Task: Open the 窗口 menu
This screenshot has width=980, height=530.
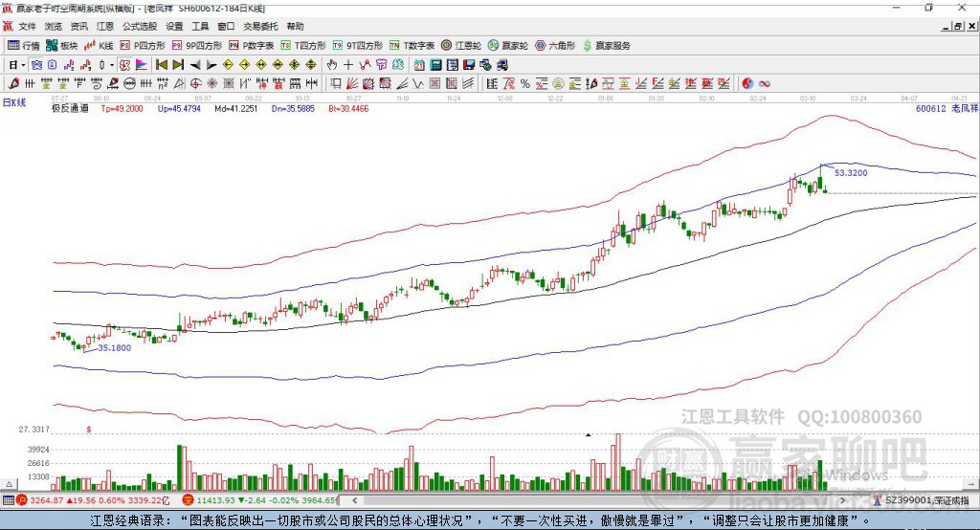Action: (x=226, y=26)
